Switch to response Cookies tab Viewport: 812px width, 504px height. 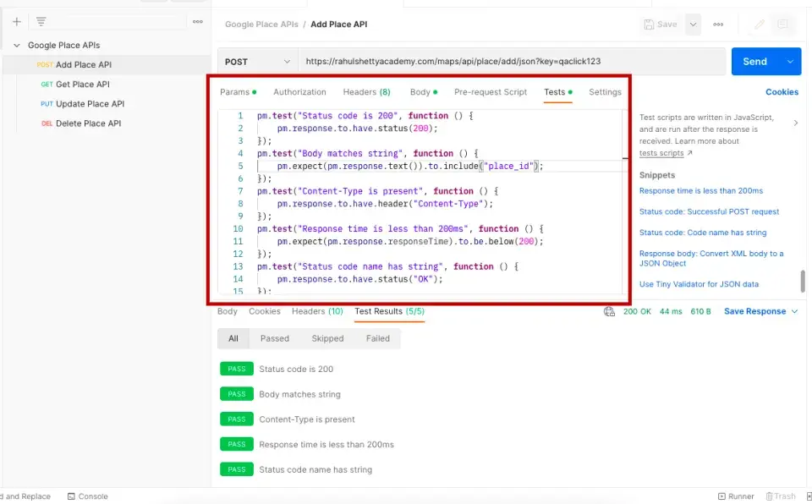265,311
